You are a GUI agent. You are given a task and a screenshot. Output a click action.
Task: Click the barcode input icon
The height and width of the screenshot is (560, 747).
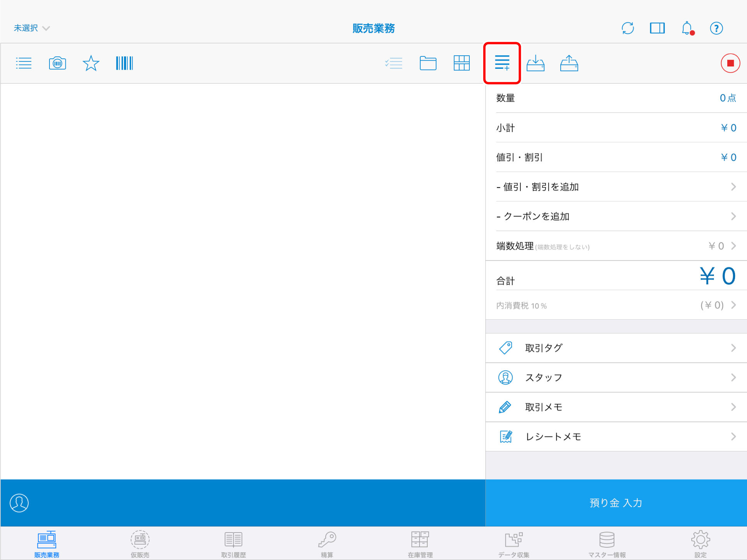[124, 63]
